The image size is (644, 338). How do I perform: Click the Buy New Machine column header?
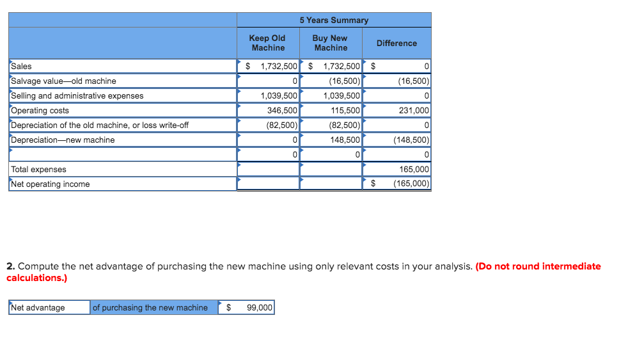point(331,43)
